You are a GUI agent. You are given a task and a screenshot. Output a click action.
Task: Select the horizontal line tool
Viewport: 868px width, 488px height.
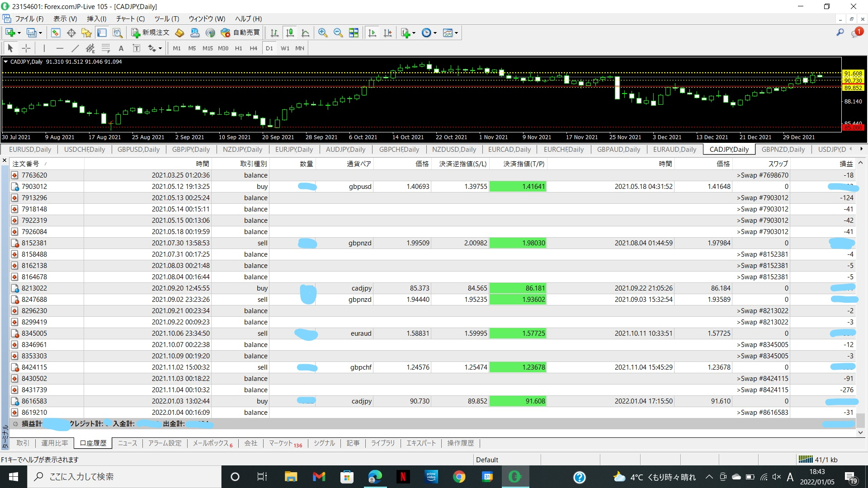(60, 48)
